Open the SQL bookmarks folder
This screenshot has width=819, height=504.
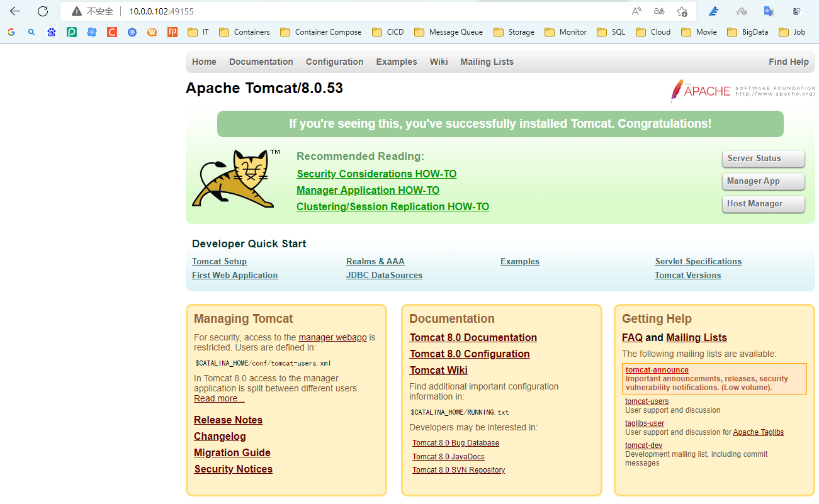click(611, 32)
